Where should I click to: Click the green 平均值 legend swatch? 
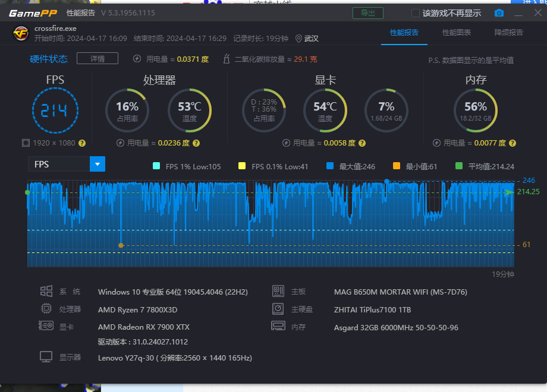point(459,166)
